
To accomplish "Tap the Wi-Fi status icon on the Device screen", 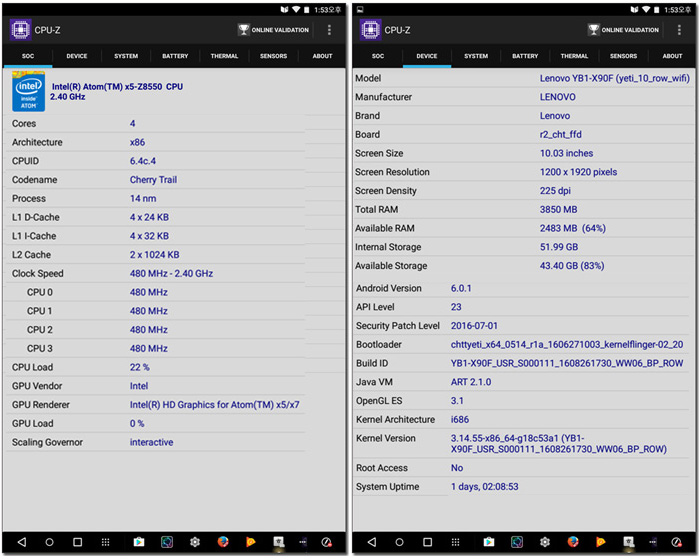I will pyautogui.click(x=646, y=9).
